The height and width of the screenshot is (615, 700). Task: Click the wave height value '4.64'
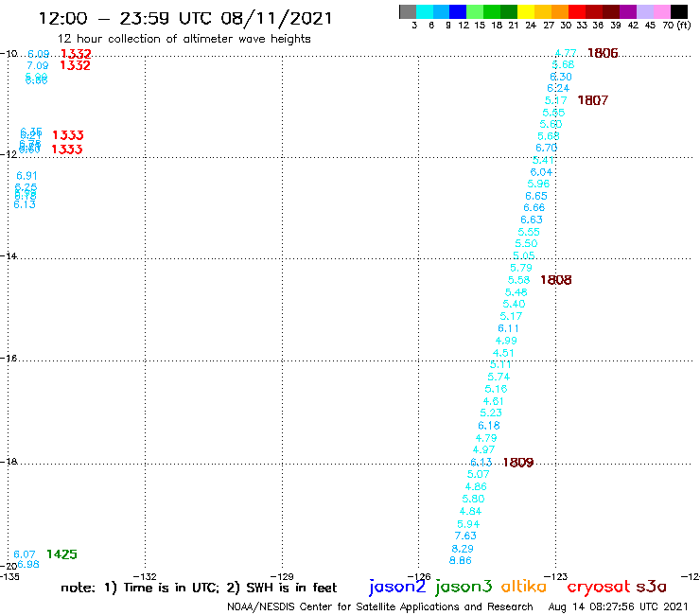pos(470,511)
